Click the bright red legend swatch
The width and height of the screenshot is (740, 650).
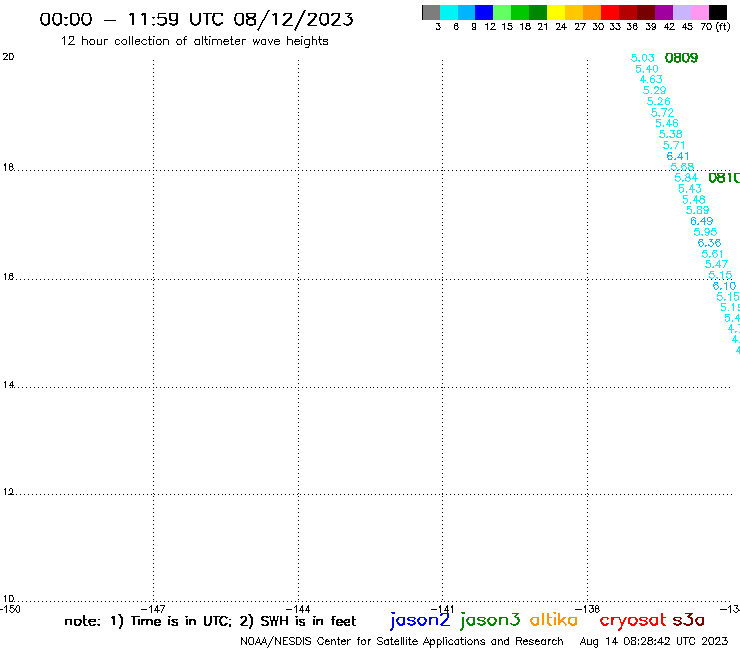coord(610,12)
